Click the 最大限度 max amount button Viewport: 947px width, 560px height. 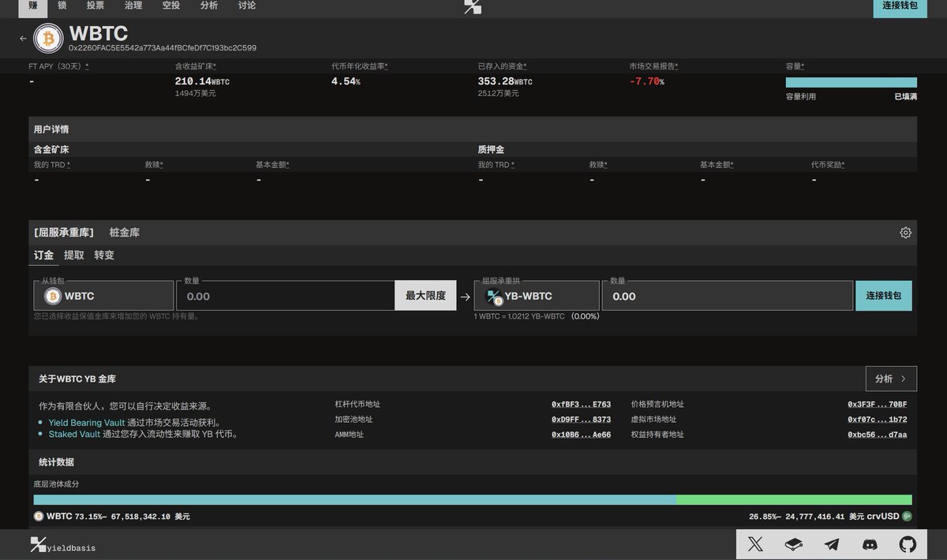425,296
